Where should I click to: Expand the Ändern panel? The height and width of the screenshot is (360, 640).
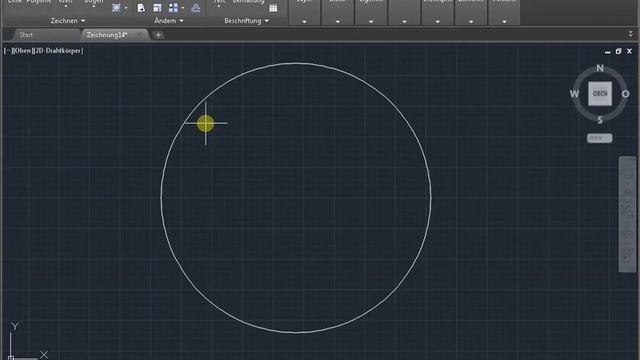click(x=169, y=20)
